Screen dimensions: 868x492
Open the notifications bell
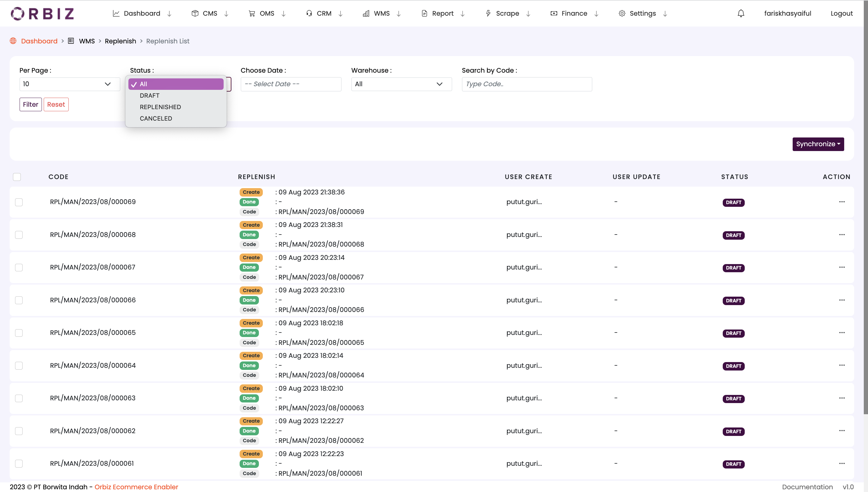[x=741, y=14]
